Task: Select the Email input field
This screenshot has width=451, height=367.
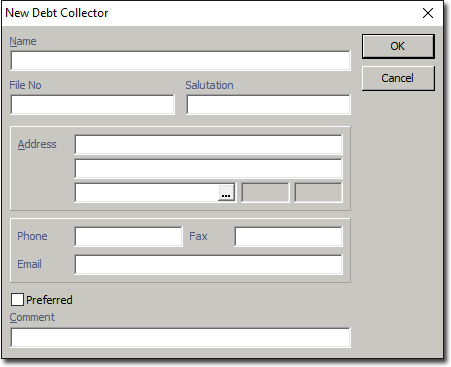Action: point(208,265)
